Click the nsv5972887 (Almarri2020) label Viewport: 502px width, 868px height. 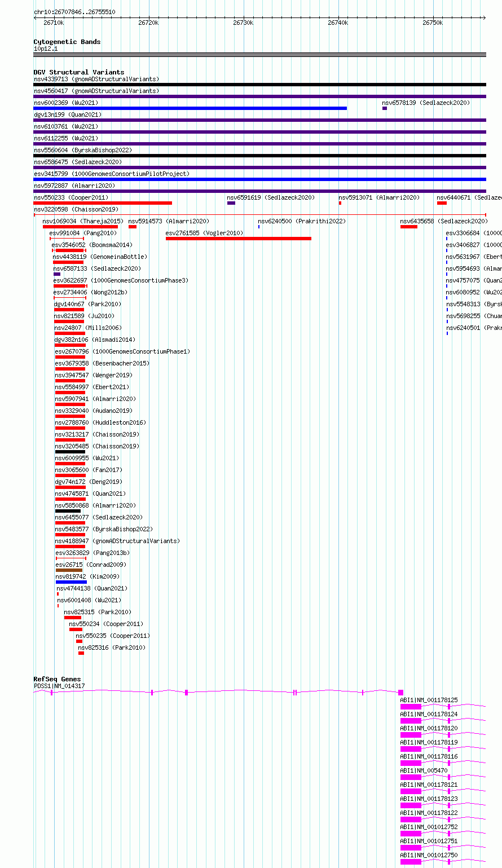74,186
